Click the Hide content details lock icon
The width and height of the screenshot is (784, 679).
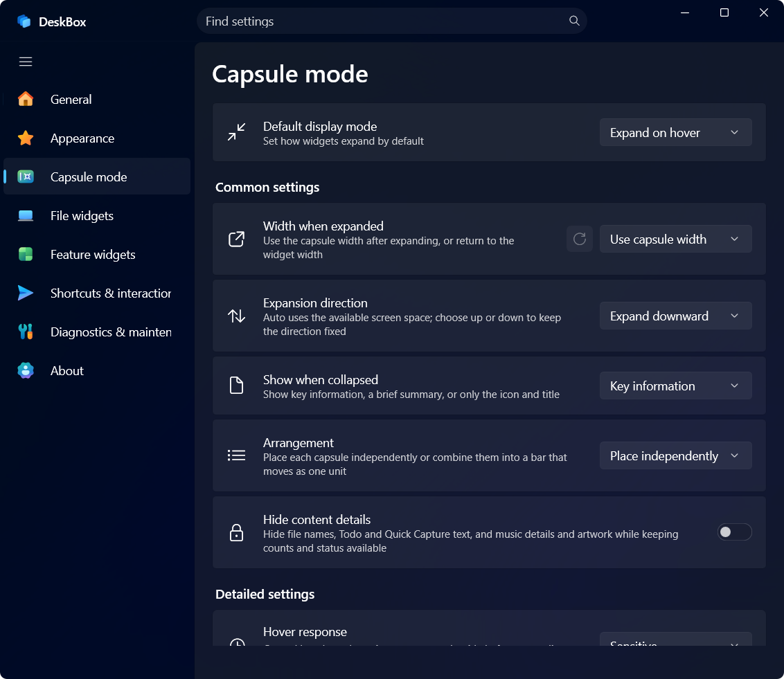[x=236, y=532]
